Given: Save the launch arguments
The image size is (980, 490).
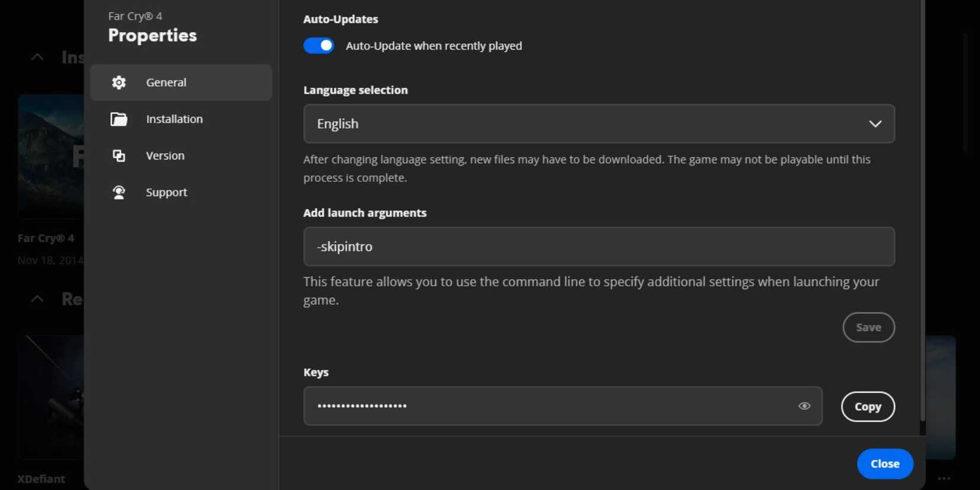Looking at the screenshot, I should (x=868, y=327).
